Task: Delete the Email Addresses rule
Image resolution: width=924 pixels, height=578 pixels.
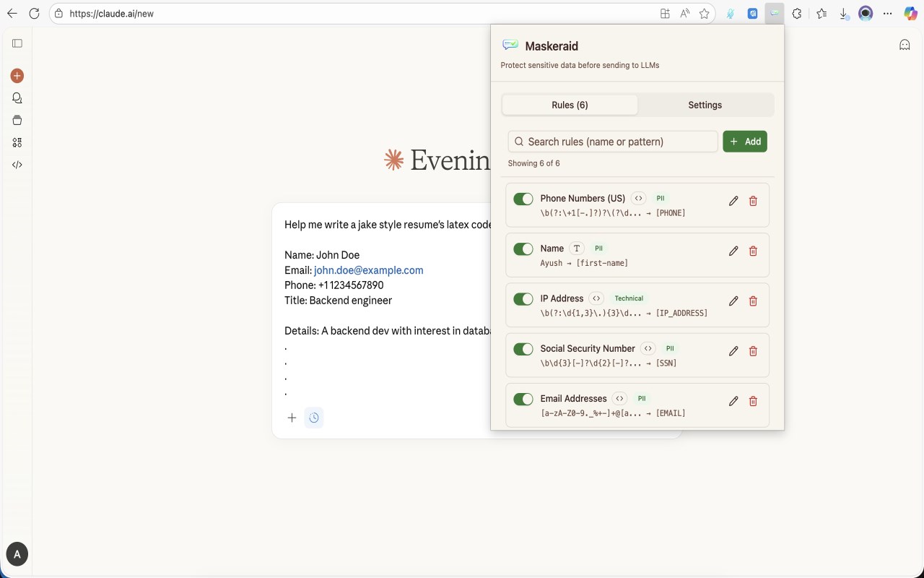Action: [x=753, y=401]
